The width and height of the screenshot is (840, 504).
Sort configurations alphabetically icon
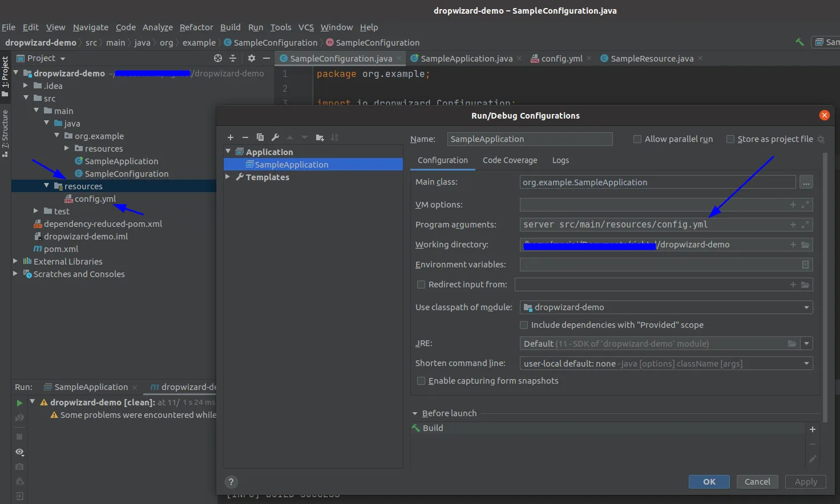pos(334,137)
